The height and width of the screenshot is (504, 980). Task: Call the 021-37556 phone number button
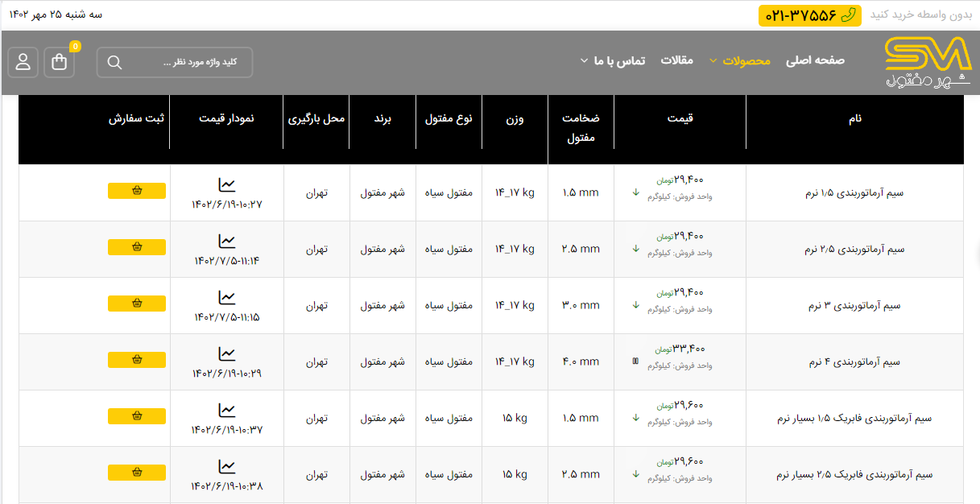click(809, 15)
